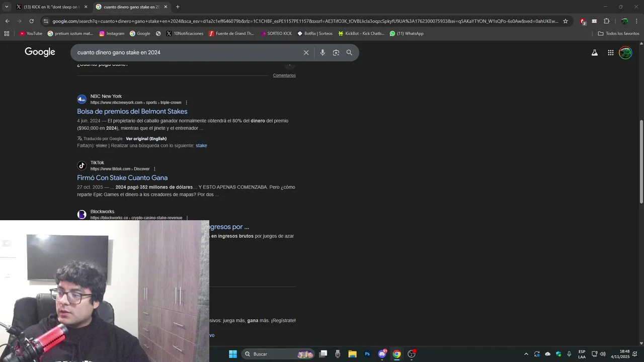Viewport: 644px width, 362px height.
Task: Switch to the cuanto dinero gano stake tab
Action: [132, 7]
